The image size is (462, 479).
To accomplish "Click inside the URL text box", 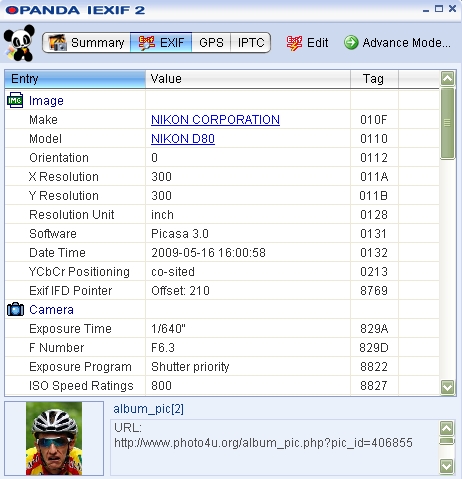I will point(275,447).
